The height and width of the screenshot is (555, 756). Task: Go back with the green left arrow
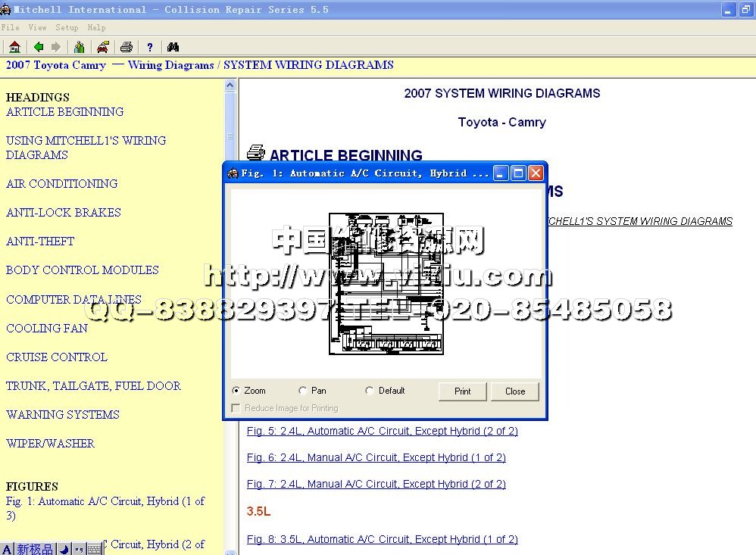point(39,47)
